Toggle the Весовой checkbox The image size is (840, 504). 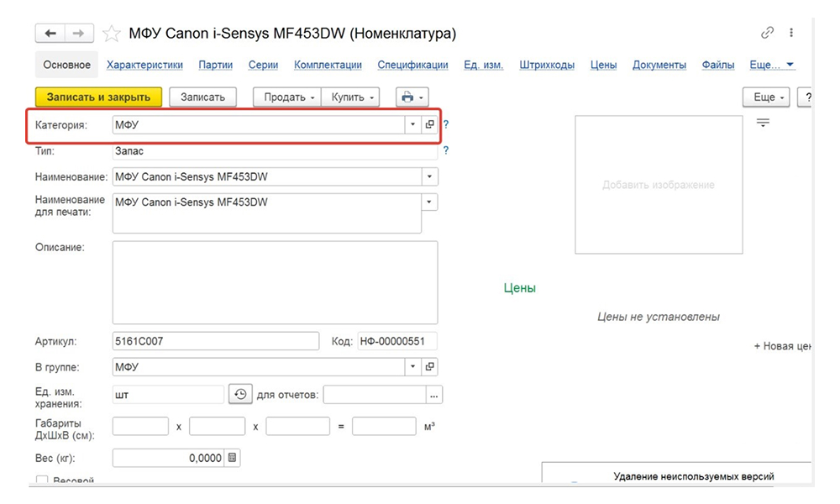(42, 481)
